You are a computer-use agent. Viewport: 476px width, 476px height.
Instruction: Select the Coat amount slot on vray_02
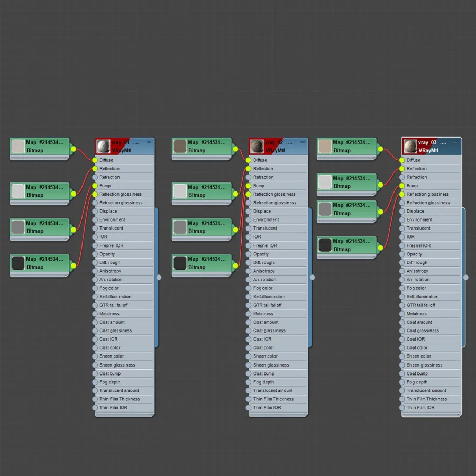tap(278, 322)
